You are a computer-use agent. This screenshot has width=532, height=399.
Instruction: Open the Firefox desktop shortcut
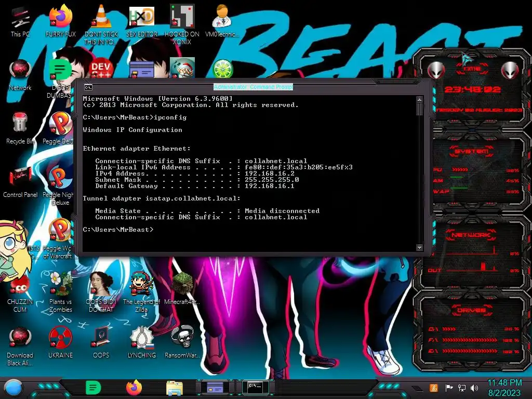point(60,21)
